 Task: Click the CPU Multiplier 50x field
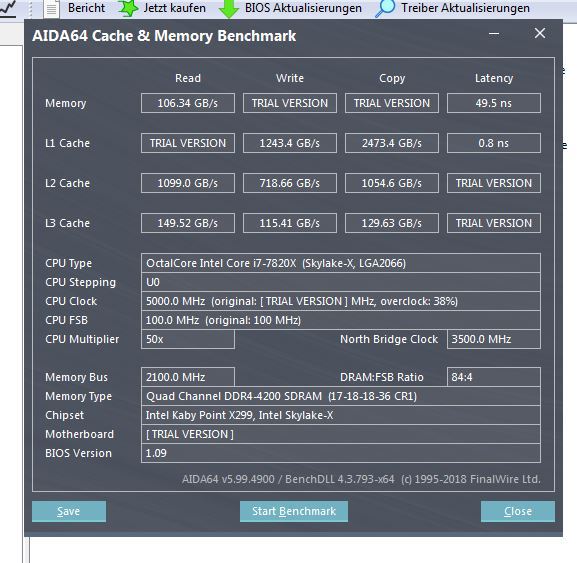click(188, 339)
